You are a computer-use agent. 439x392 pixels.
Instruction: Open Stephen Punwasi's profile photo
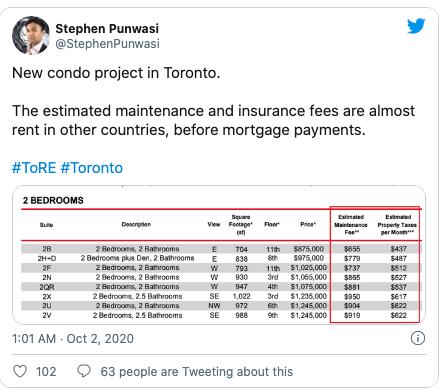tap(31, 35)
